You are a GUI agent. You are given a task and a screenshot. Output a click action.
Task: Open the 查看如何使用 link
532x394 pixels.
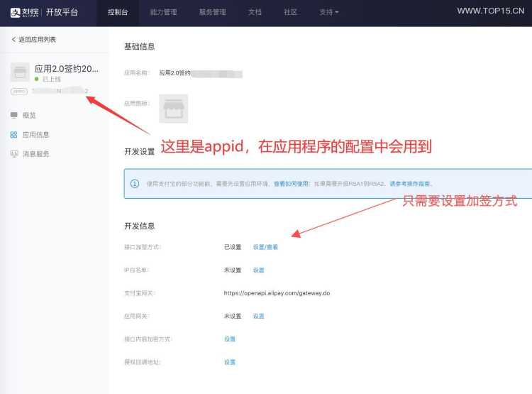pyautogui.click(x=291, y=184)
